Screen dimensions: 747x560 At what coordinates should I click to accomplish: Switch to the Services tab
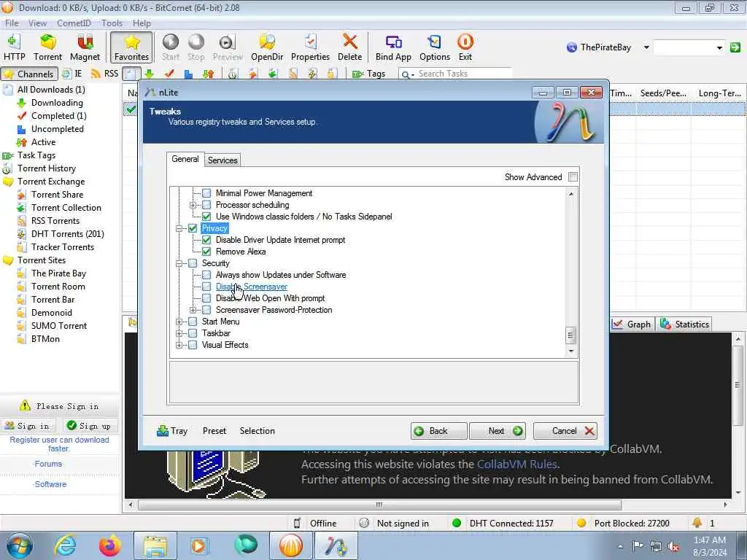coord(222,160)
